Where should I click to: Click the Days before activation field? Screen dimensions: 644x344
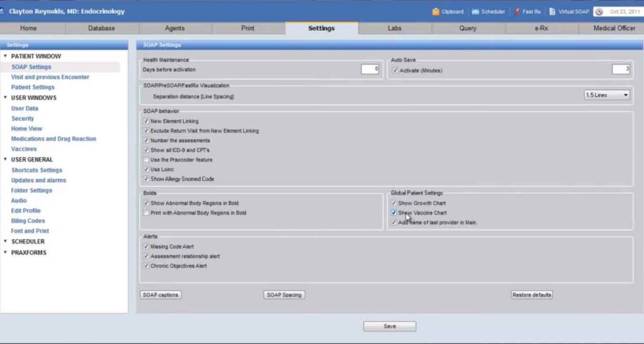[370, 69]
